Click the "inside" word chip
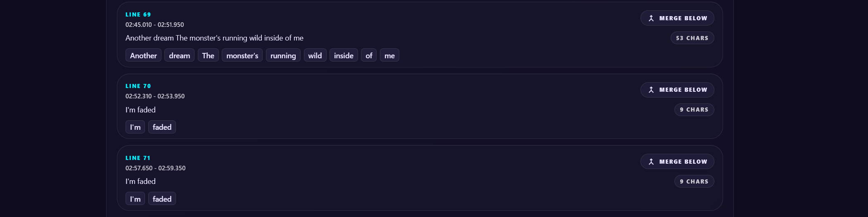Image resolution: width=868 pixels, height=217 pixels. click(344, 55)
